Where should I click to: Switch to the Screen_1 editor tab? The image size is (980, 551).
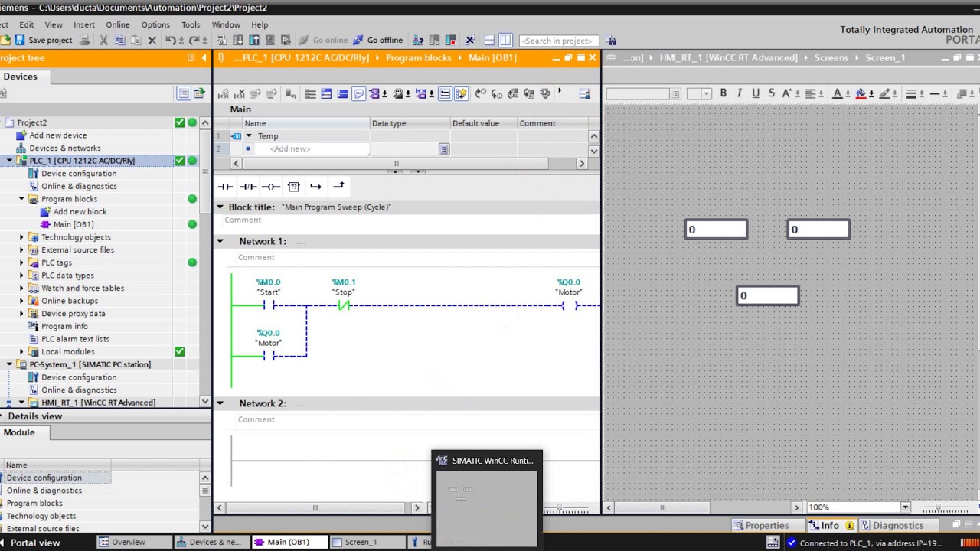coord(360,542)
